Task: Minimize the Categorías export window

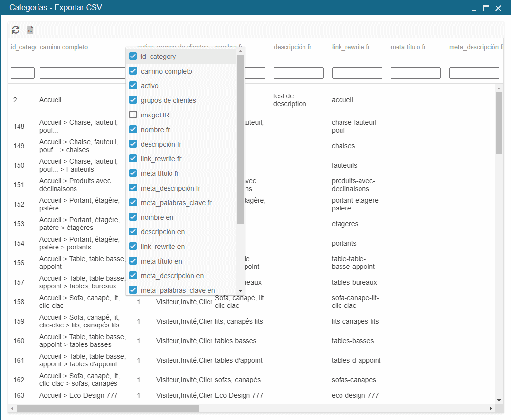Action: (x=473, y=8)
